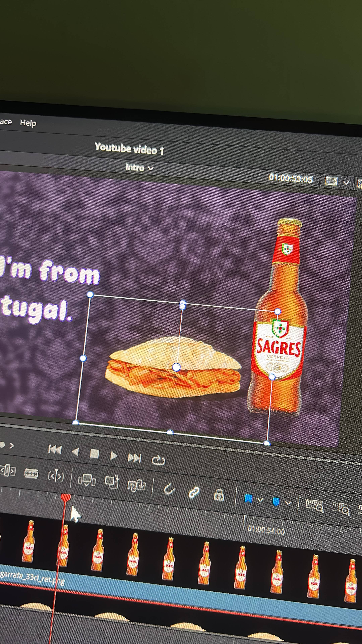362x644 pixels.
Task: Click the full extent zoom icon
Action: (x=315, y=506)
